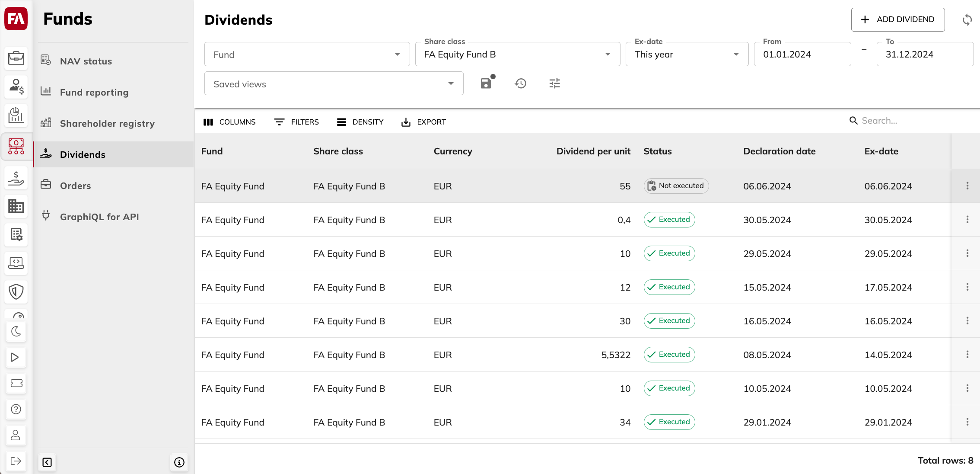Click the EXPORT button

[x=423, y=122]
